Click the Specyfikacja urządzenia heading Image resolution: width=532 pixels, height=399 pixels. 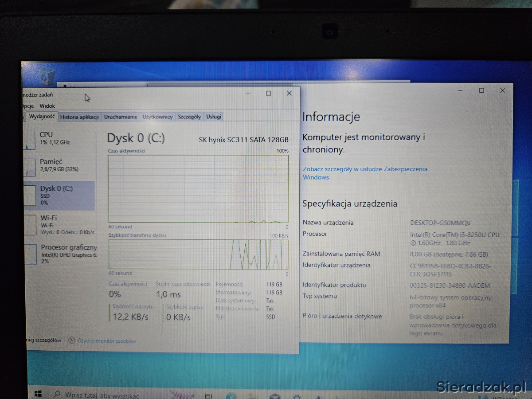pyautogui.click(x=350, y=204)
